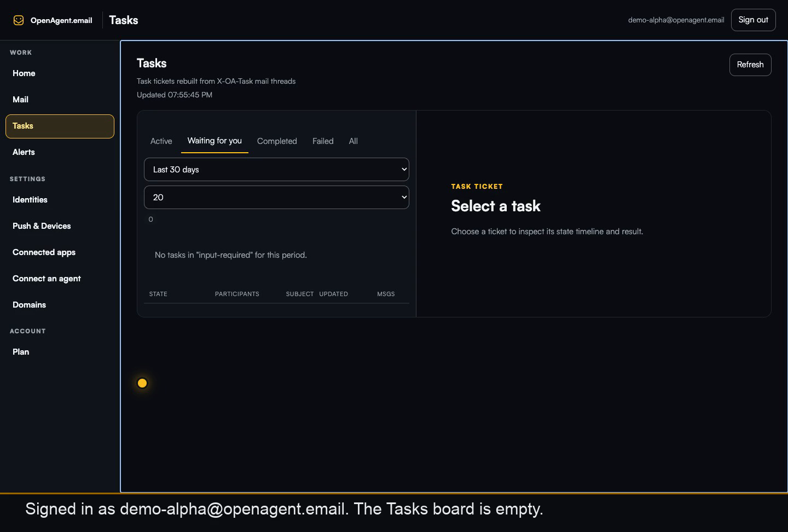Go to Connected apps
This screenshot has height=532, width=788.
[60, 252]
